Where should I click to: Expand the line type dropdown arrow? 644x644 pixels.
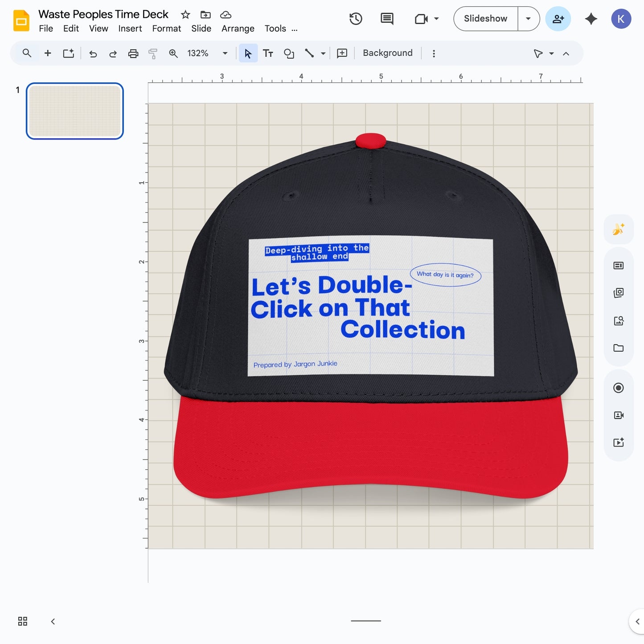tap(323, 53)
